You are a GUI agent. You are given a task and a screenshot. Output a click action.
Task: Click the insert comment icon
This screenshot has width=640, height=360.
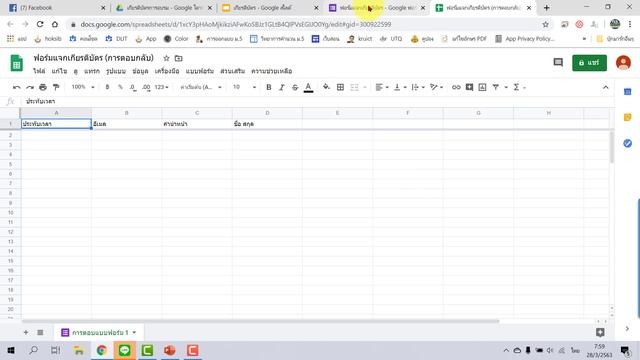469,87
